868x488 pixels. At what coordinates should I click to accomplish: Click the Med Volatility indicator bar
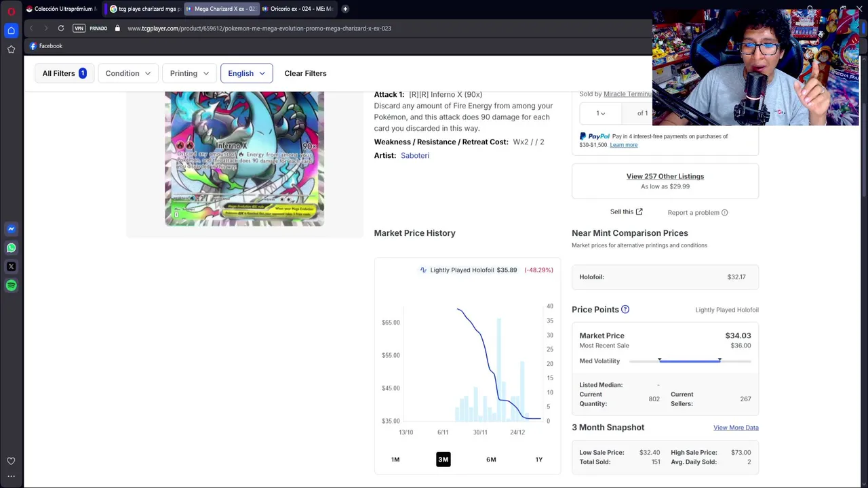tap(690, 361)
